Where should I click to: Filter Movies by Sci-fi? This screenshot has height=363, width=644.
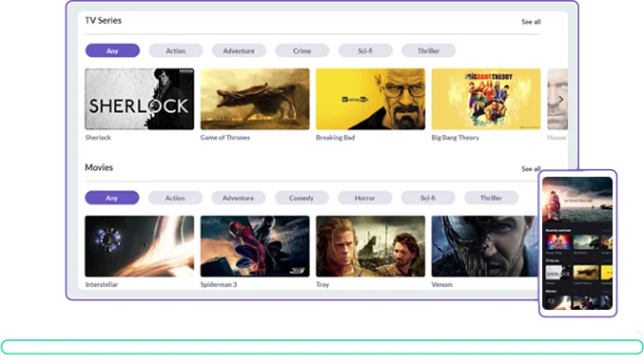(x=428, y=198)
